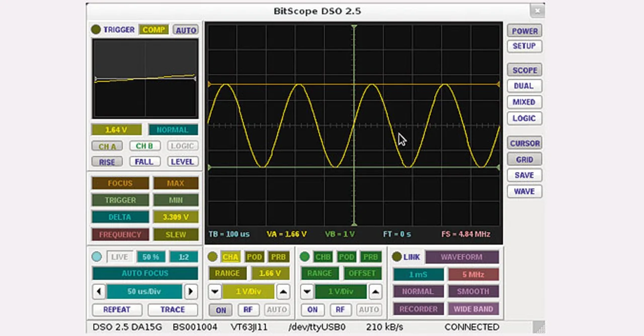The height and width of the screenshot is (336, 644).
Task: Click the WIDE BAND option
Action: (473, 309)
